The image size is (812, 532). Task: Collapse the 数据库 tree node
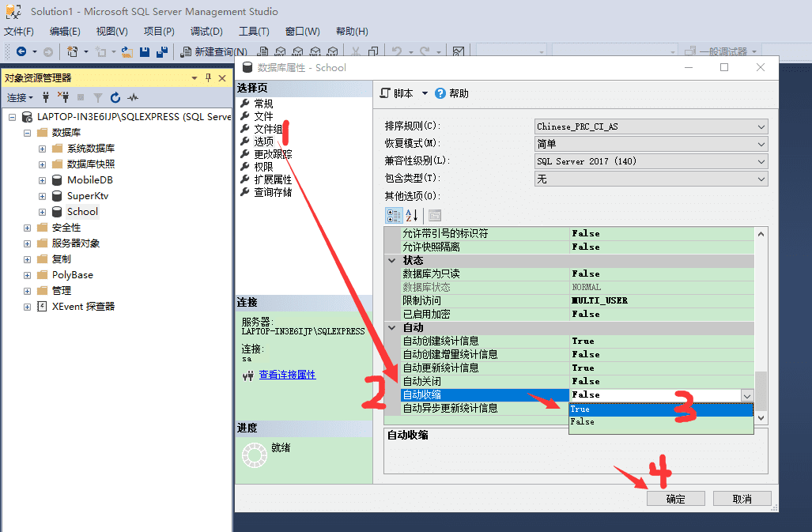coord(28,133)
